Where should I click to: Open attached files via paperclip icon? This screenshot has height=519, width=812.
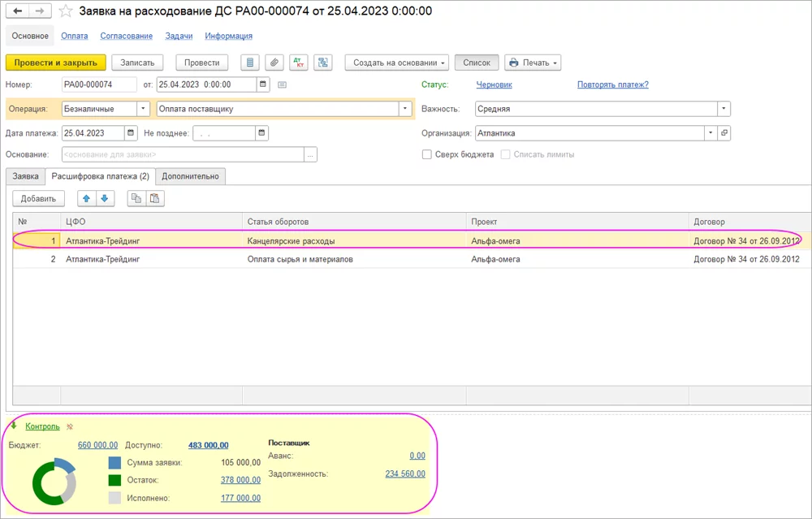[x=274, y=63]
